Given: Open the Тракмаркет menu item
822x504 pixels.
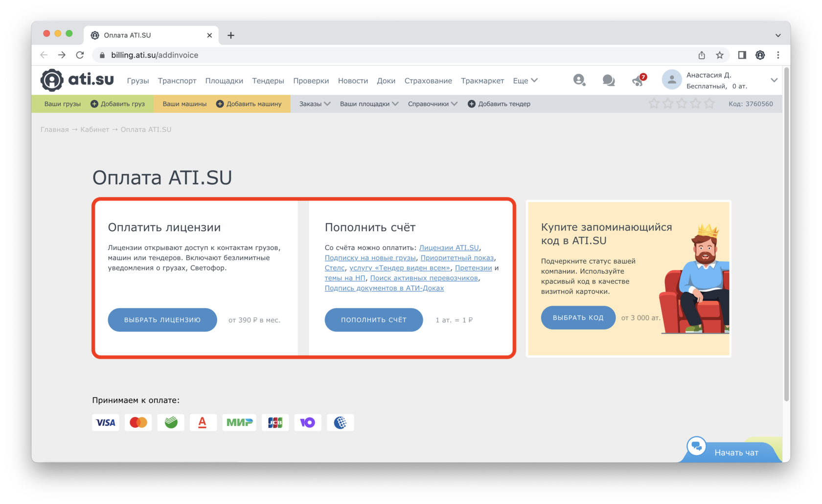Looking at the screenshot, I should 482,81.
